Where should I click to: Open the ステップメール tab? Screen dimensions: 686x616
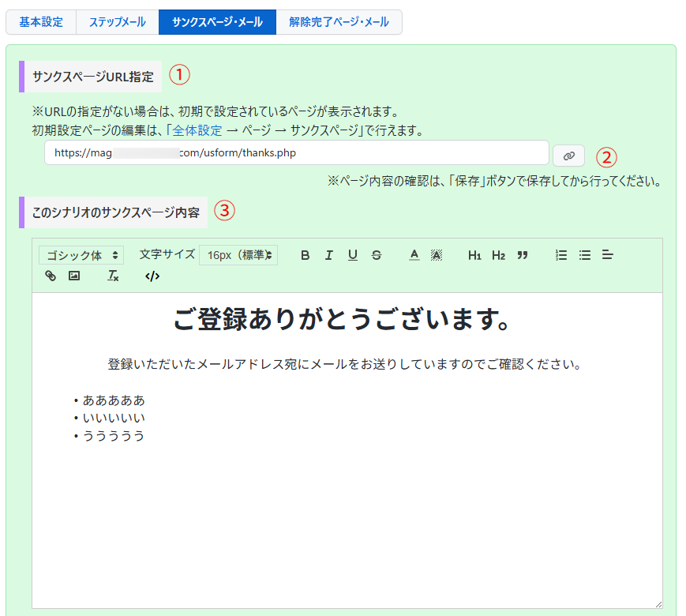tap(117, 22)
